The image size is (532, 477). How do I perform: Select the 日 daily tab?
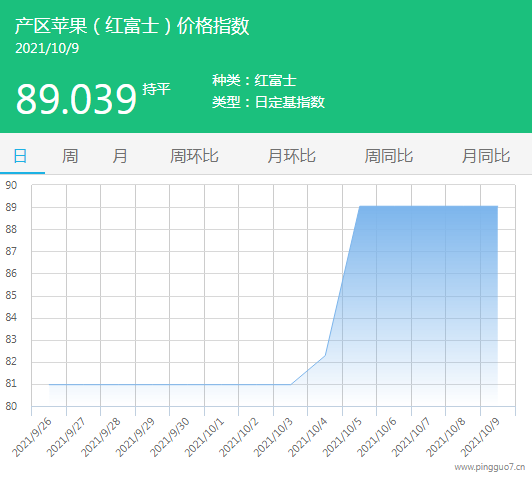coord(20,156)
